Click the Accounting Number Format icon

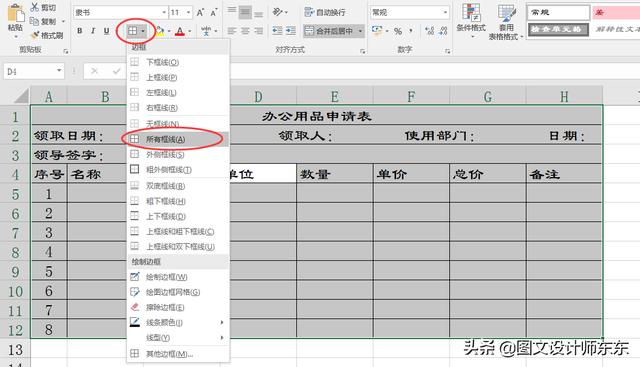point(377,31)
